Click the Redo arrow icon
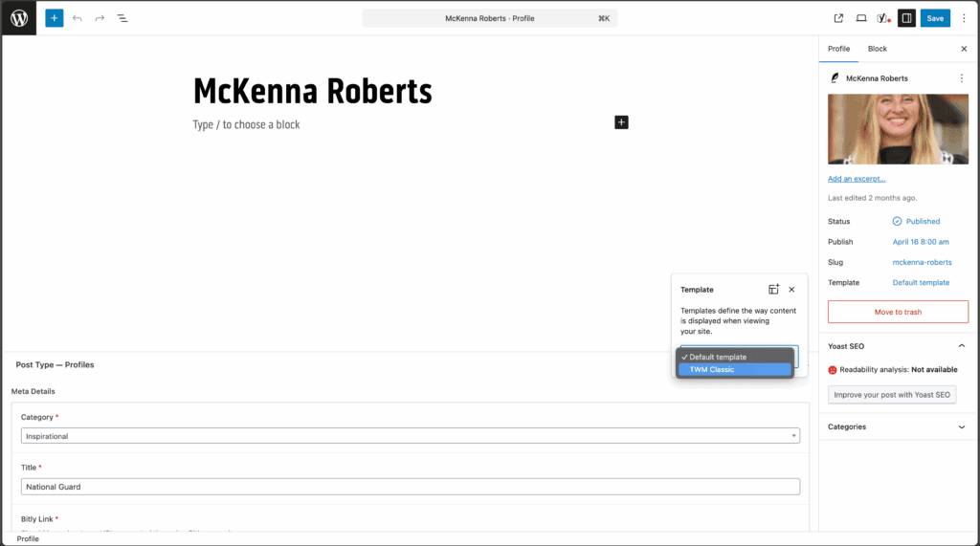 pyautogui.click(x=100, y=18)
